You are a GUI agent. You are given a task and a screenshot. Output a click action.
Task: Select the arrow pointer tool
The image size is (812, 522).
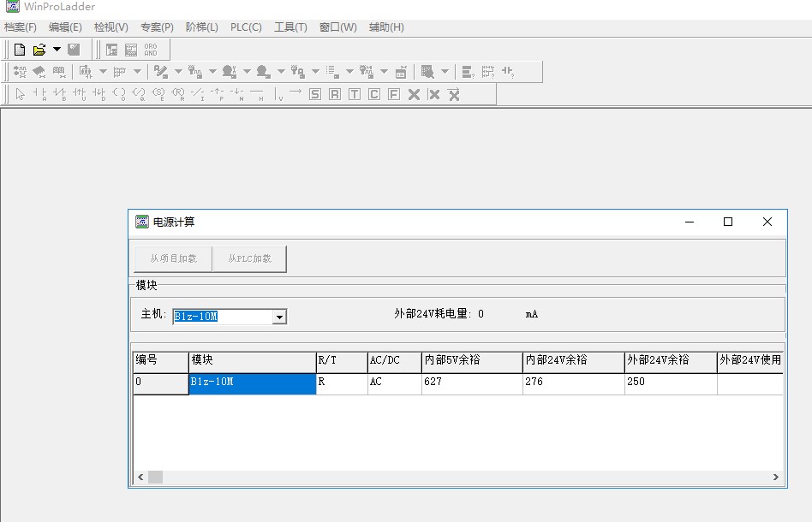pos(20,94)
